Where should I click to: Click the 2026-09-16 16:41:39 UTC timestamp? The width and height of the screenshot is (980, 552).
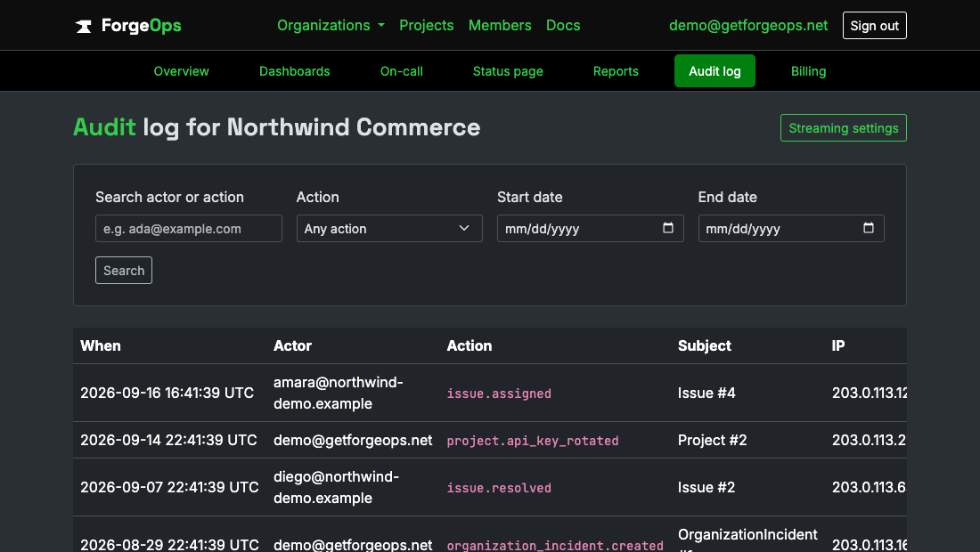pyautogui.click(x=167, y=393)
